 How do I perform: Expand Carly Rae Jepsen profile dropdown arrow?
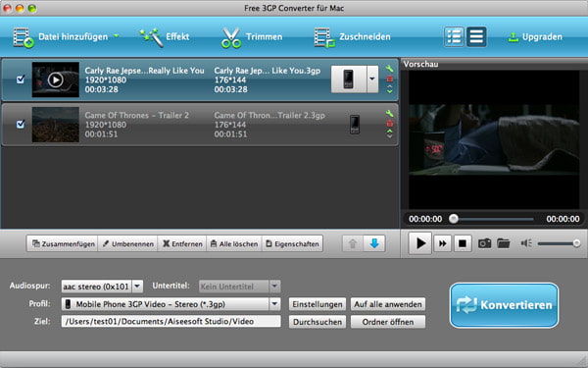tap(372, 79)
